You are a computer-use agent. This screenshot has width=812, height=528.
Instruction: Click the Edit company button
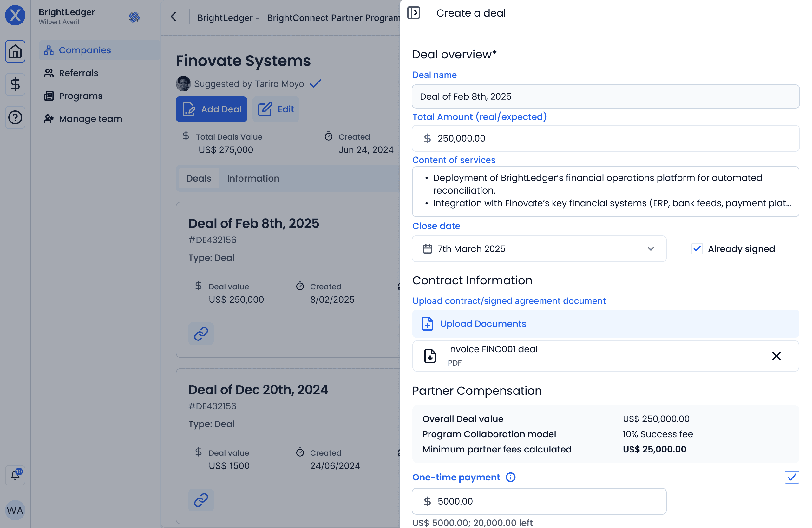click(x=276, y=109)
